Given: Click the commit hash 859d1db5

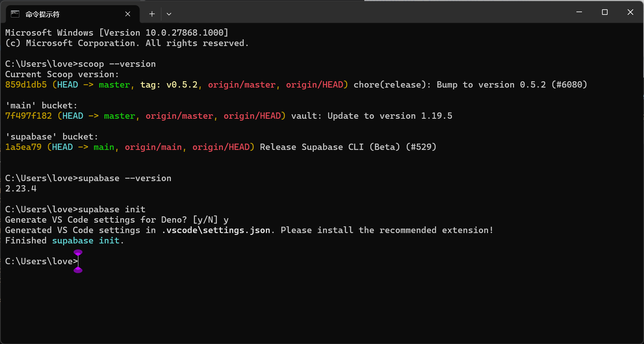Looking at the screenshot, I should [x=26, y=85].
